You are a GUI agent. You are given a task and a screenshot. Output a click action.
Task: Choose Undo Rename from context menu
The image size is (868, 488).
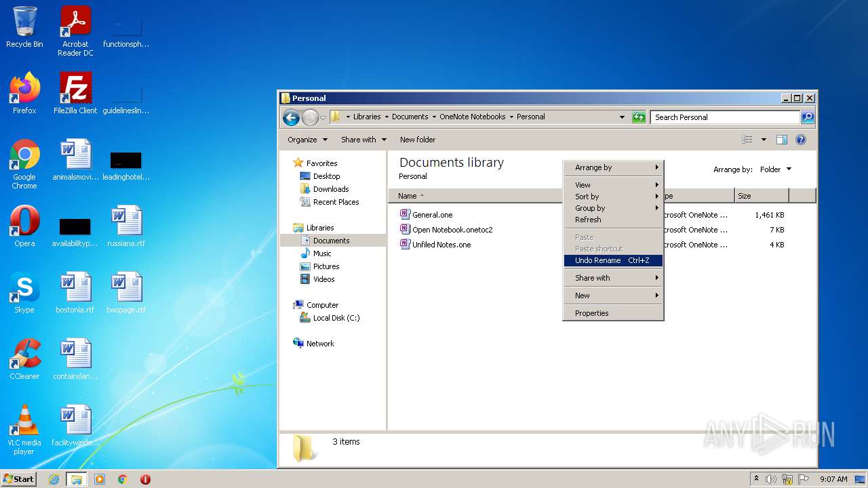tap(613, 260)
